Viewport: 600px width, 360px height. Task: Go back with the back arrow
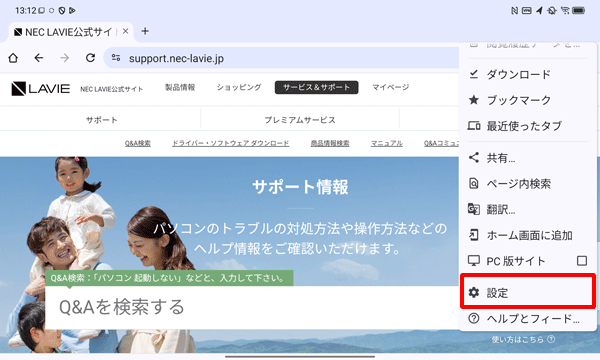pyautogui.click(x=39, y=58)
